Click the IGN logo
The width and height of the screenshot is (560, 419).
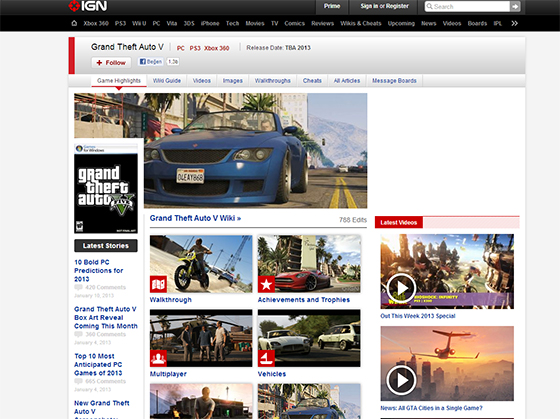(88, 6)
